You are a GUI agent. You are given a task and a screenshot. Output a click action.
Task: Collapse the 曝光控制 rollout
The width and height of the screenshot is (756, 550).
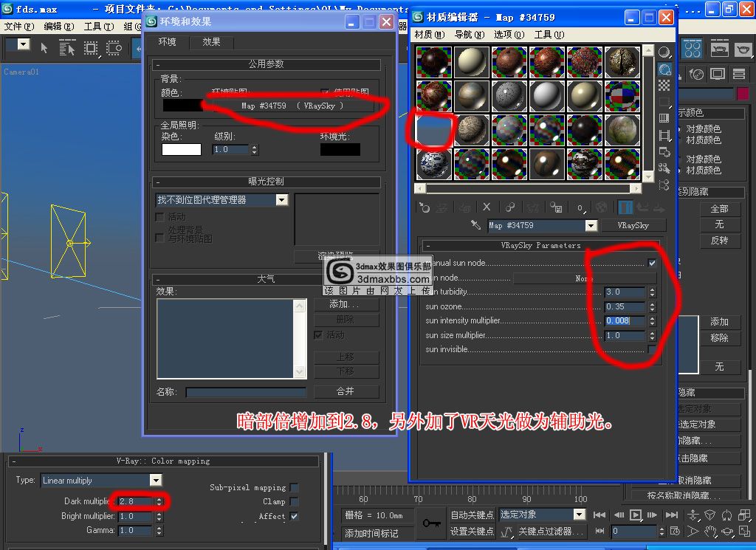(266, 182)
